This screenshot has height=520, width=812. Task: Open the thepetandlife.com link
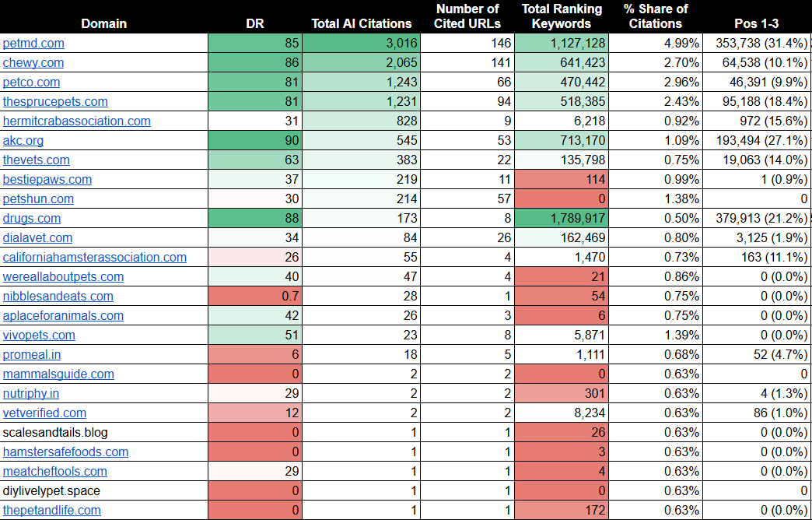51,511
